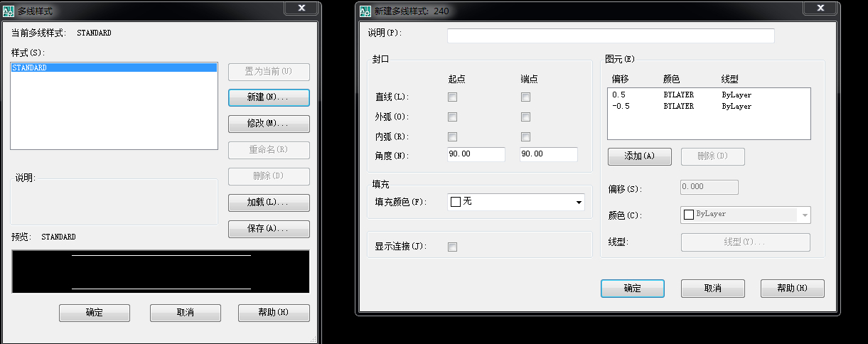Select the -0.5 offset element row
This screenshot has height=344, width=868.
pos(709,106)
